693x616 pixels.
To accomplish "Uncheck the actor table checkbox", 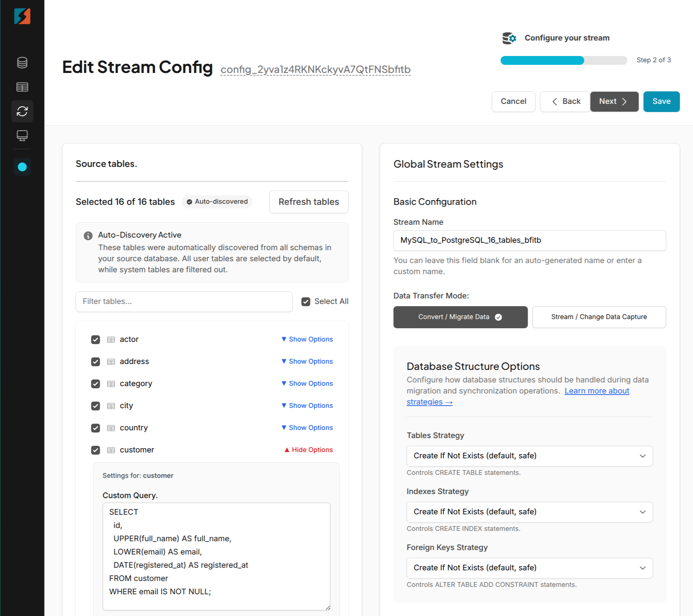I will pyautogui.click(x=95, y=339).
